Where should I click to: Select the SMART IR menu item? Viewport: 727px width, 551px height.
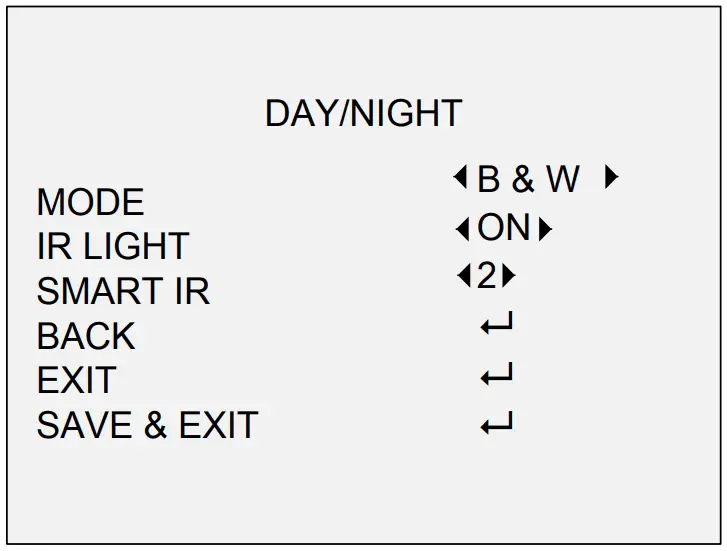pos(123,292)
